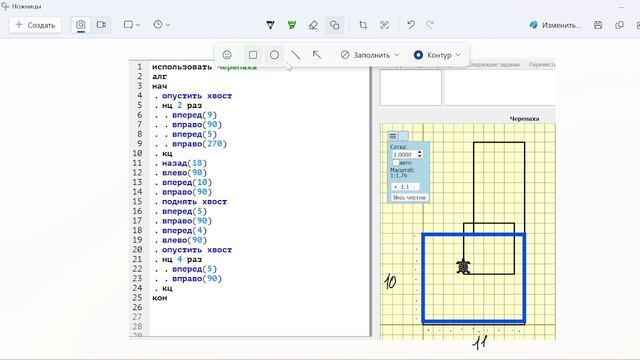Click the Сетка grid spinner arrows
Screen dimensions: 640x360
coord(420,154)
